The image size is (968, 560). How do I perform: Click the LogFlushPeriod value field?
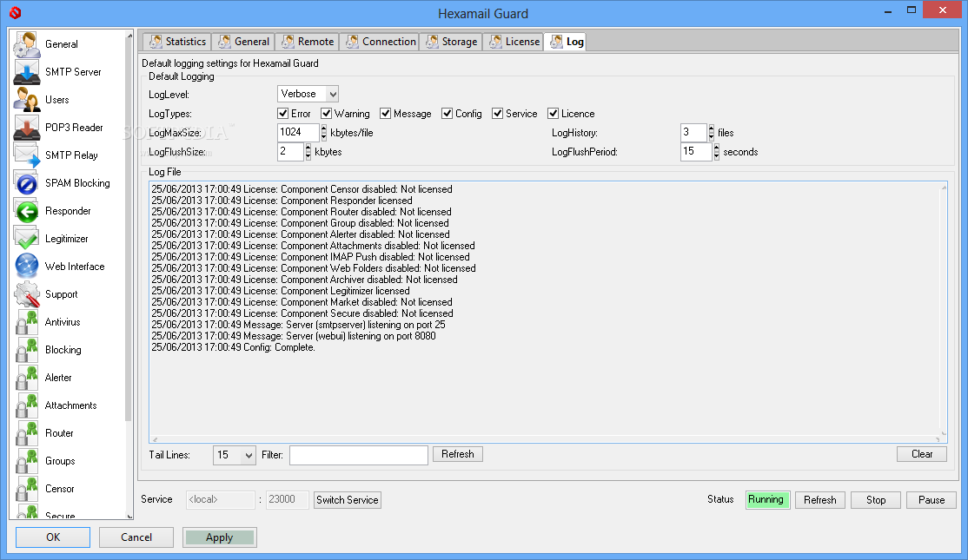pyautogui.click(x=696, y=152)
